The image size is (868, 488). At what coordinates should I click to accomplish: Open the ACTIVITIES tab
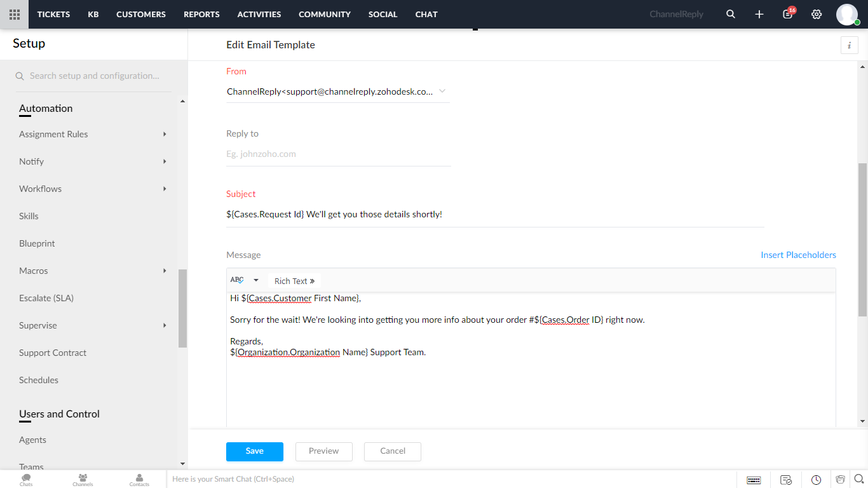[x=259, y=14]
